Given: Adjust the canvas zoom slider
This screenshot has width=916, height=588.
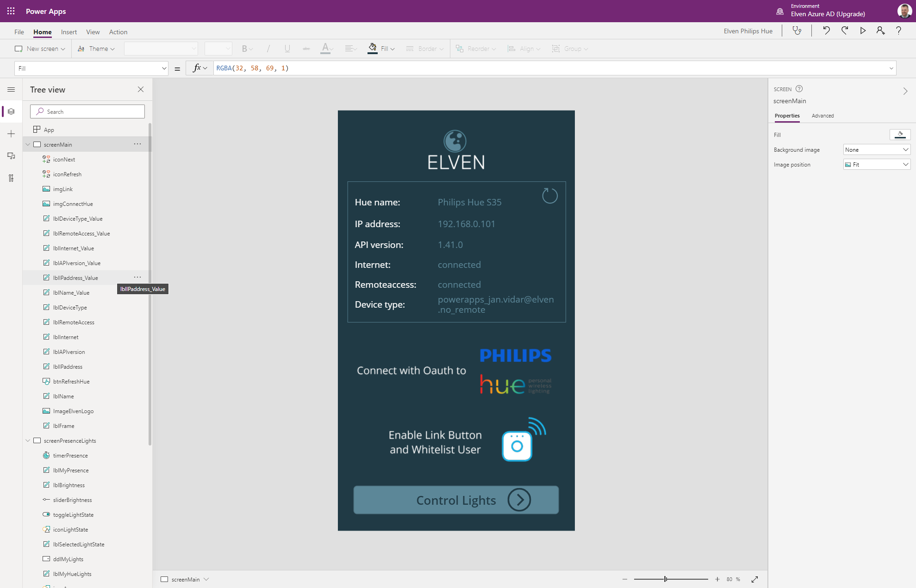Looking at the screenshot, I should pyautogui.click(x=666, y=579).
